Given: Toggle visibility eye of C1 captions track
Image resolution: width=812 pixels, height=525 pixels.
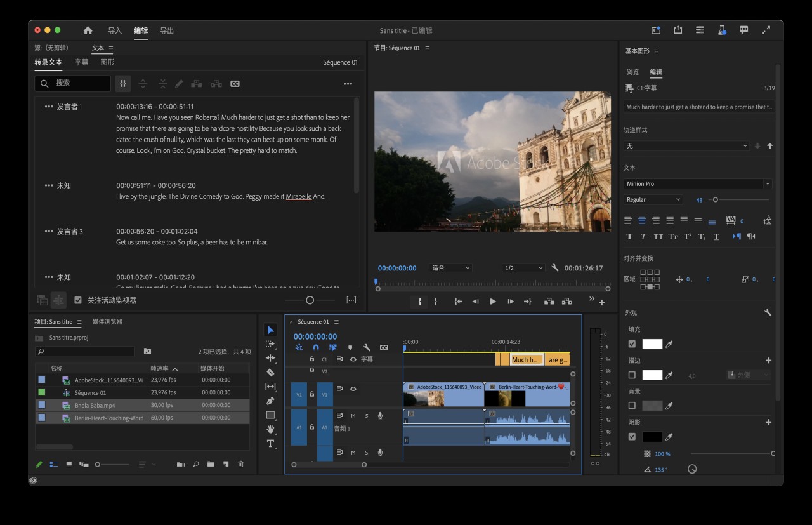Looking at the screenshot, I should pos(353,359).
